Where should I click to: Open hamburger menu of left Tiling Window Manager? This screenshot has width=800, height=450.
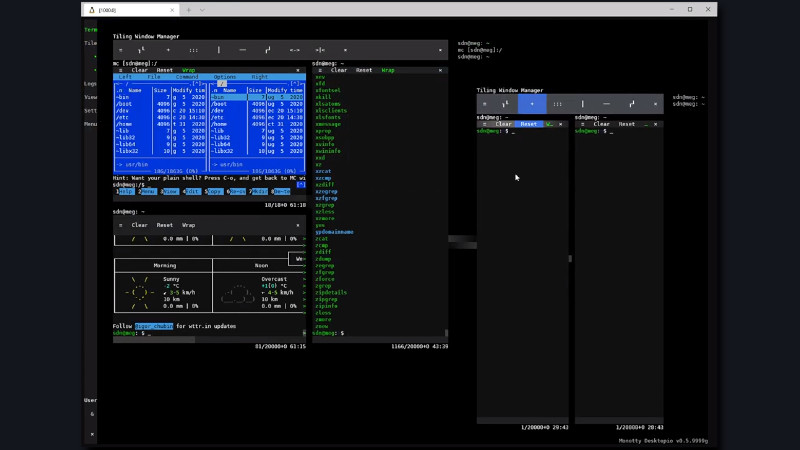(x=120, y=50)
